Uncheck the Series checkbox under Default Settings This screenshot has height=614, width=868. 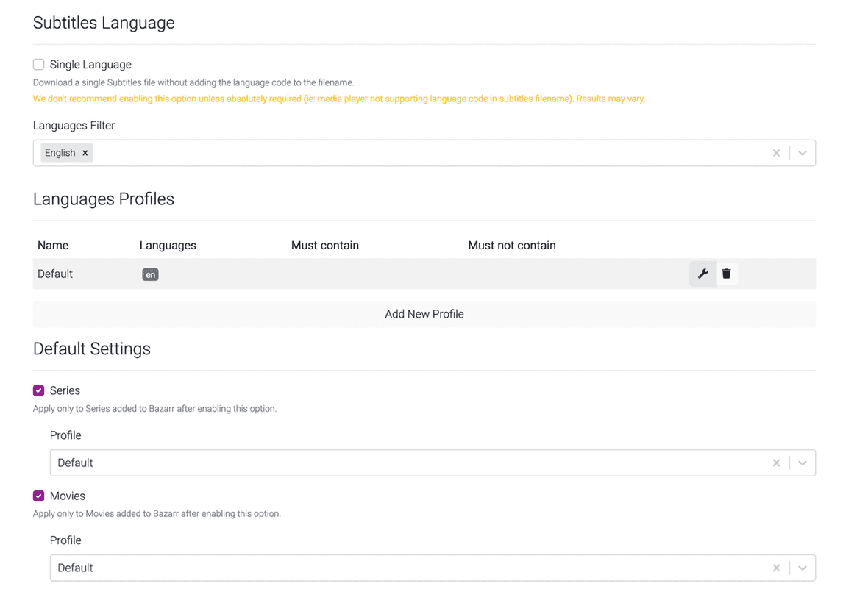tap(38, 390)
